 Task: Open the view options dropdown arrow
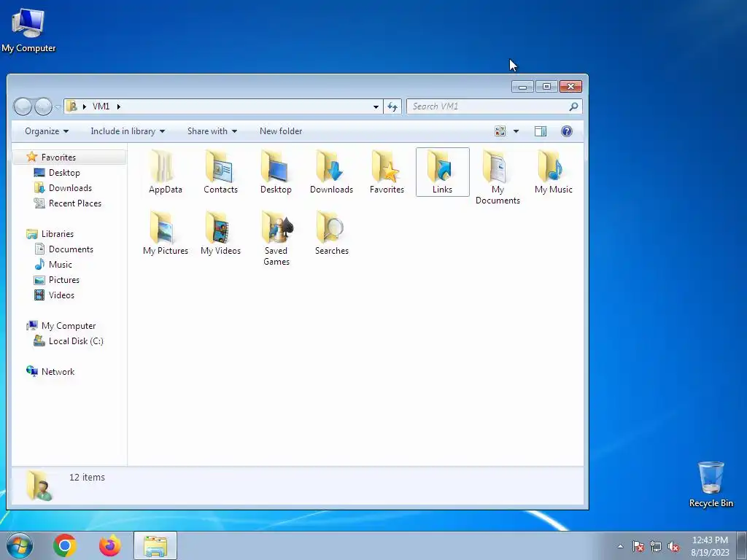pos(516,131)
